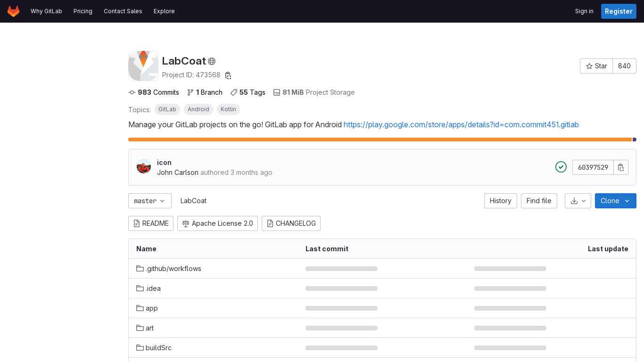Open the CHANGELOG file button
644x362 pixels.
[291, 223]
